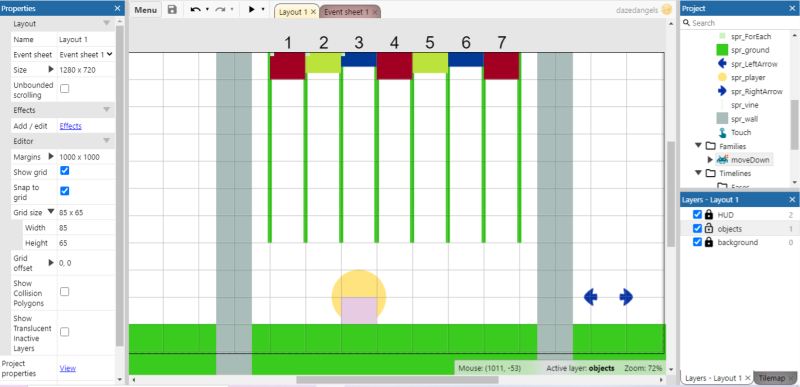Hide the objects layer visibility checkbox
This screenshot has width=800, height=387.
(x=697, y=228)
